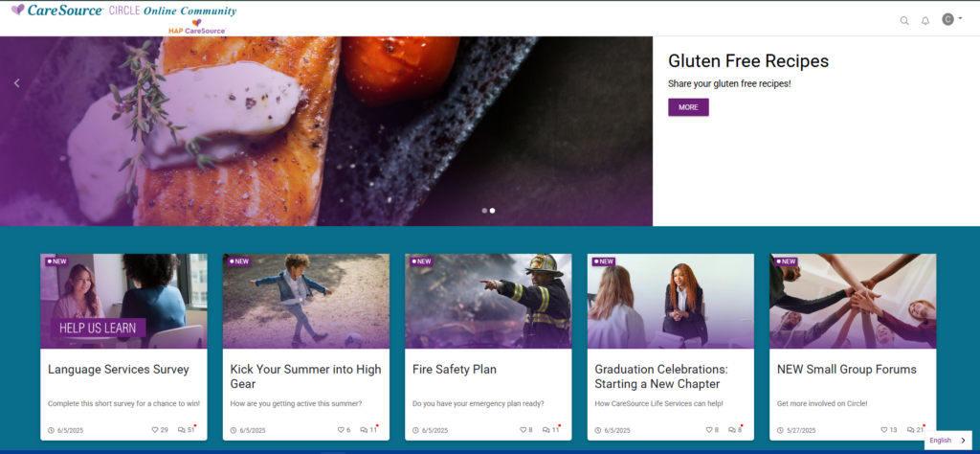Open NEW Small Group Forums title

(x=846, y=370)
